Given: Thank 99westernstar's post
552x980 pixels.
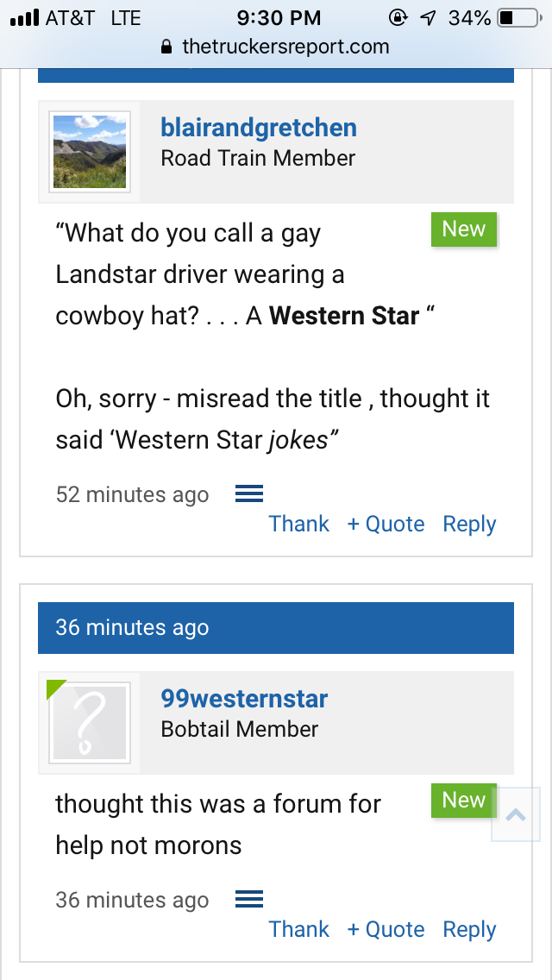Looking at the screenshot, I should (298, 929).
